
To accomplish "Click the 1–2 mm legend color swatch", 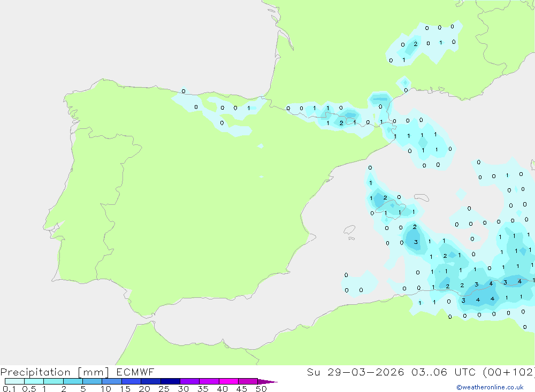I will click(x=53, y=381).
